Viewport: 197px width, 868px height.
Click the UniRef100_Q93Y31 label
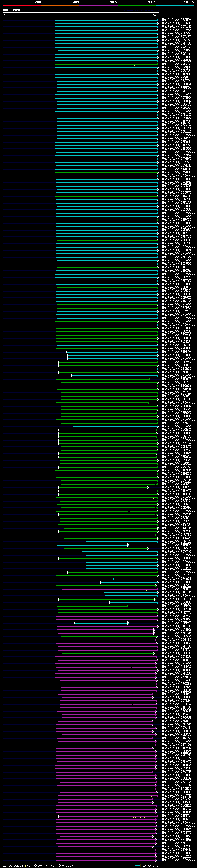point(177,47)
